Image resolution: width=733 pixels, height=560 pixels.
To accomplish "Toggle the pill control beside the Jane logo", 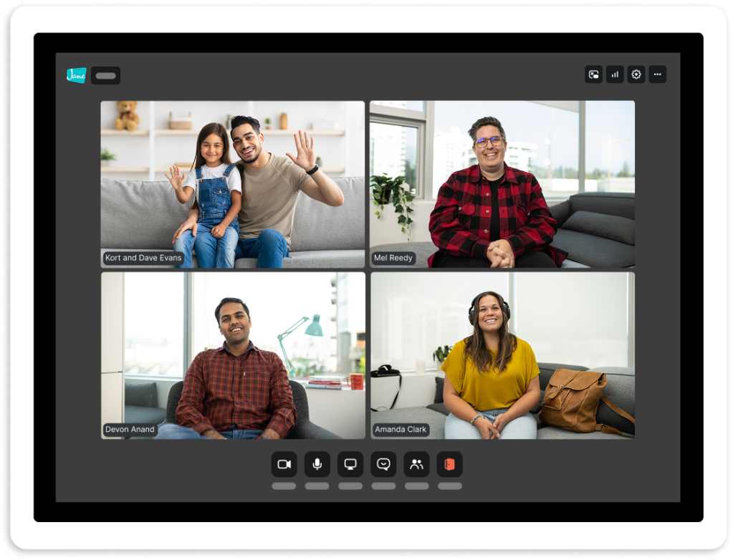I will click(105, 75).
